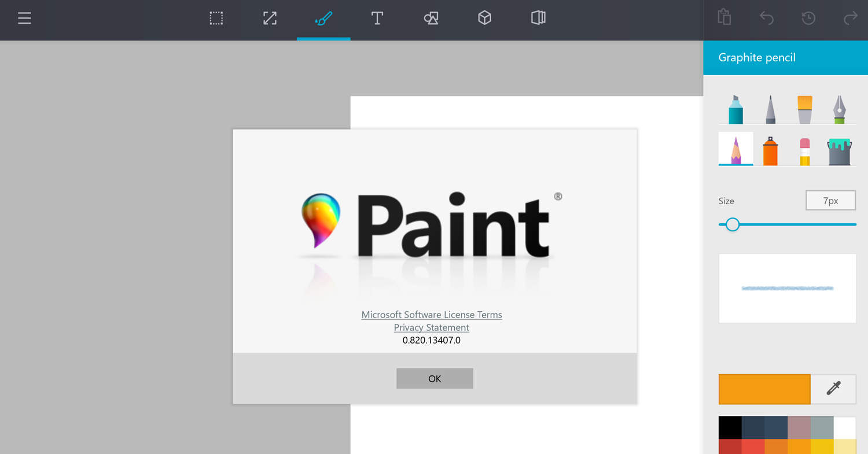The image size is (868, 454).
Task: Click the Undo arrow
Action: (767, 19)
